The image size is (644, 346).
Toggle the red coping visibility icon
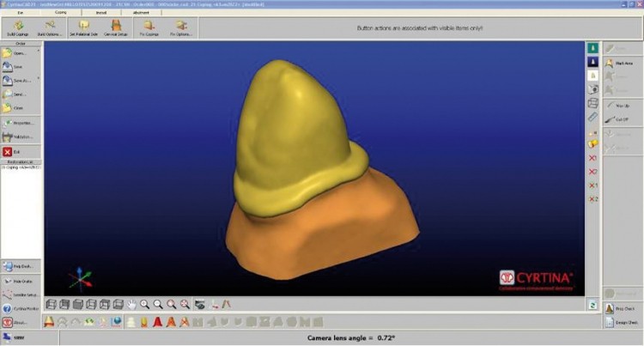click(157, 322)
